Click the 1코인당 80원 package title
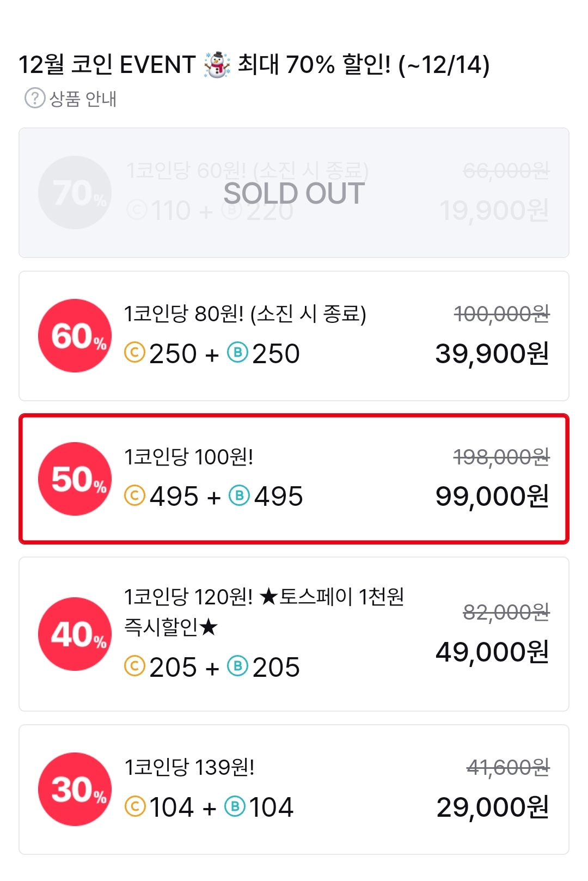 click(245, 314)
